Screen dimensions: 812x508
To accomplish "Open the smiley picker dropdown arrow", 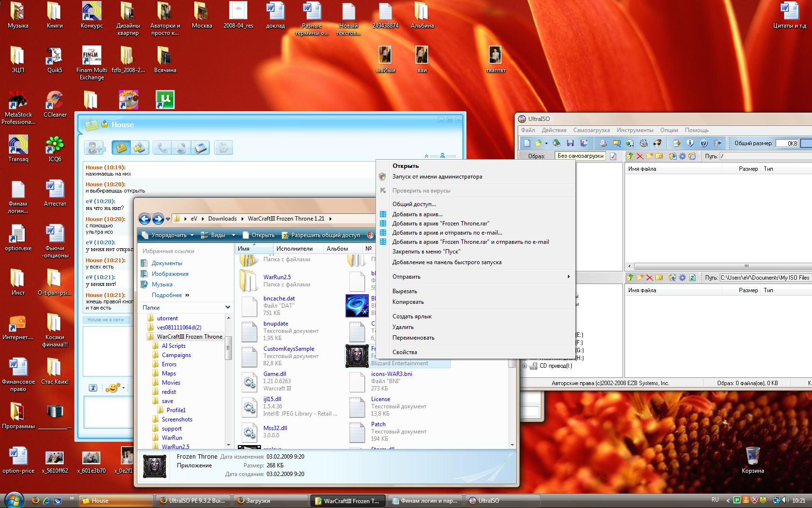I will 124,388.
